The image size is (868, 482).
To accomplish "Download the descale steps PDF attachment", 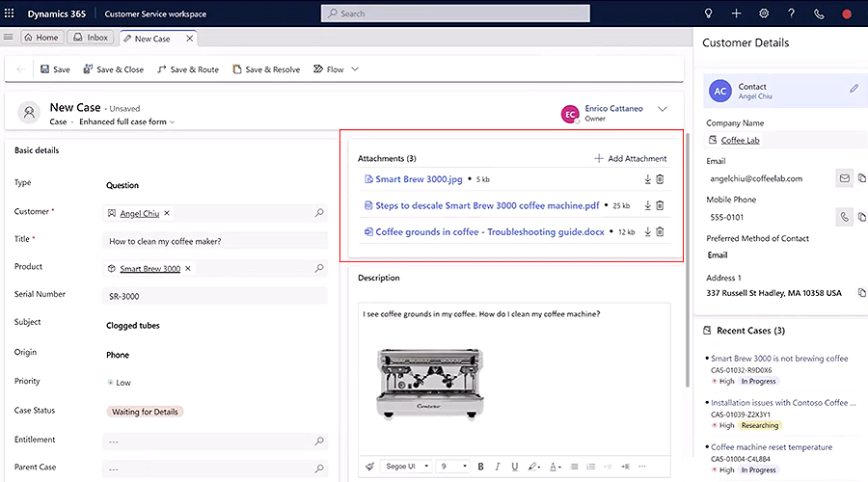I will (647, 205).
